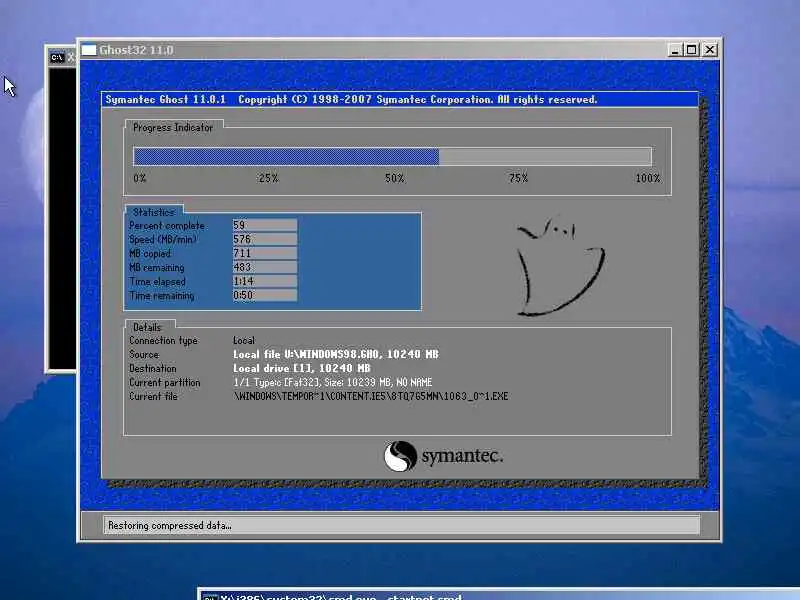Click the 25% progress scale mark
This screenshot has width=800, height=600.
[x=268, y=178]
